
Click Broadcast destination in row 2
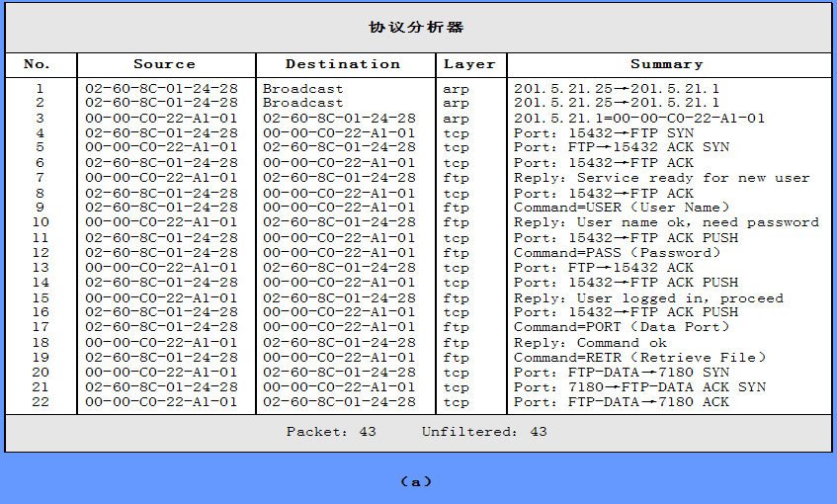pyautogui.click(x=302, y=103)
